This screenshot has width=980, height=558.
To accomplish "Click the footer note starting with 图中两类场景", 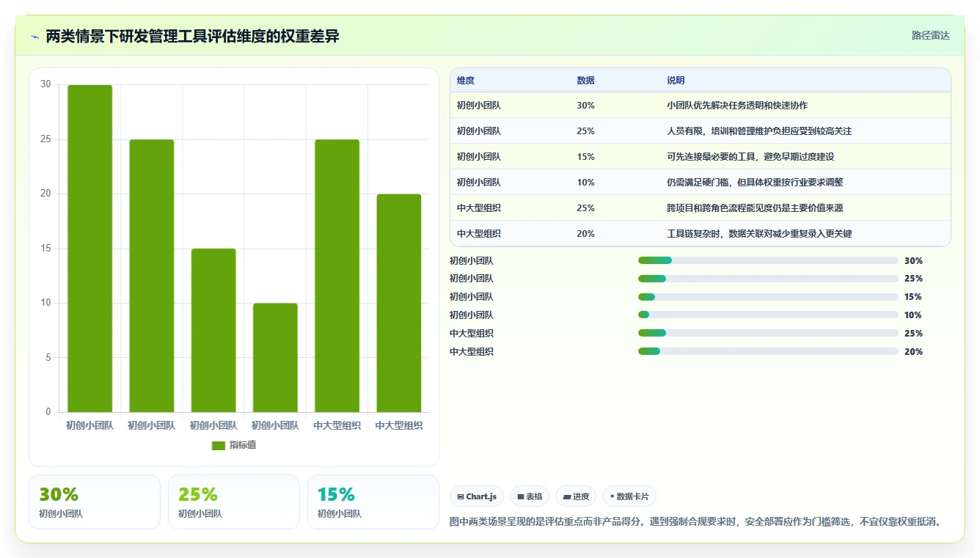I will pyautogui.click(x=695, y=522).
